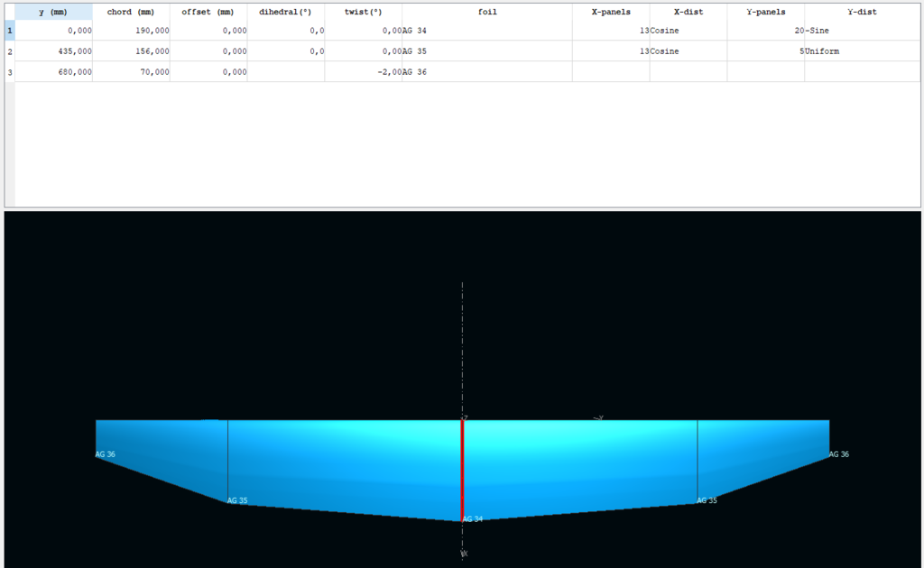Click the twist(°) column header
This screenshot has height=568, width=924.
(363, 12)
